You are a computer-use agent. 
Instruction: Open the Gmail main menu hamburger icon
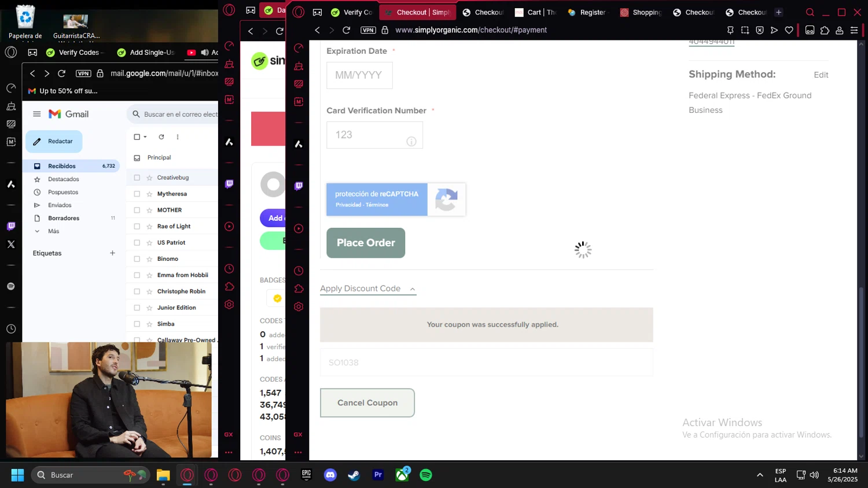click(37, 114)
